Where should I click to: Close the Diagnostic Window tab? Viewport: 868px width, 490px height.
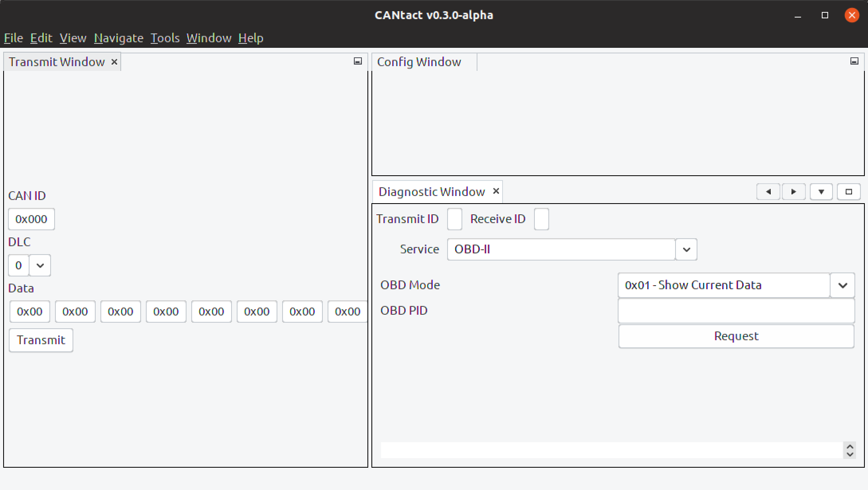click(x=496, y=191)
